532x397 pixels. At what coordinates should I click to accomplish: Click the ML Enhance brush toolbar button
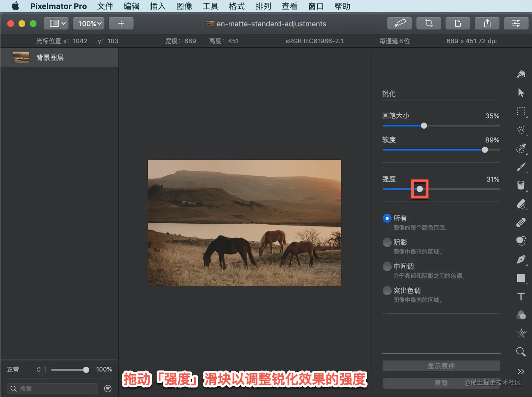[399, 24]
